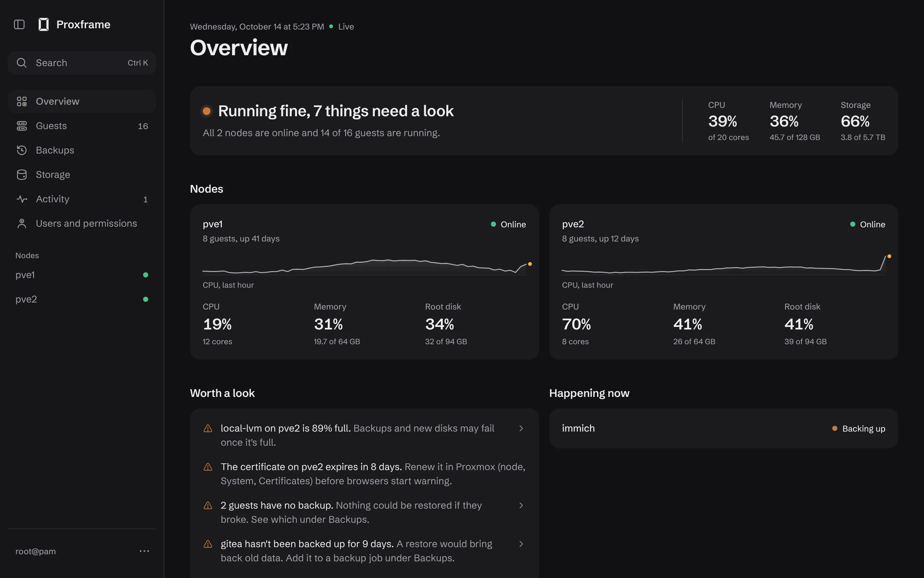This screenshot has height=578, width=924.
Task: Click the warning icon beside the certificate alert
Action: pos(208,467)
